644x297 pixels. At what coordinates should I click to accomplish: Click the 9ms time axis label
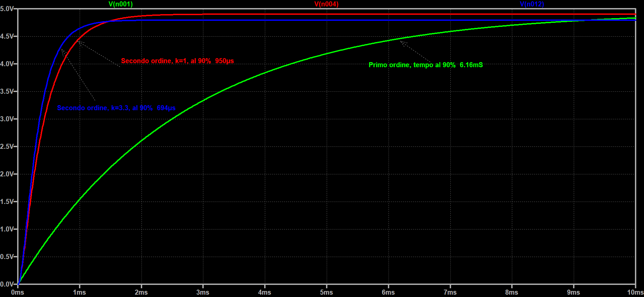coord(573,292)
